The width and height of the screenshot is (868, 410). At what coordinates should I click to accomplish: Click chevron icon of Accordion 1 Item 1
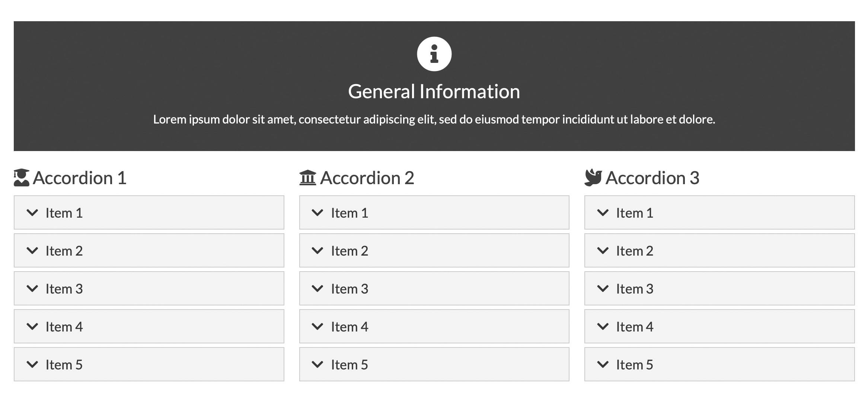[x=32, y=213]
